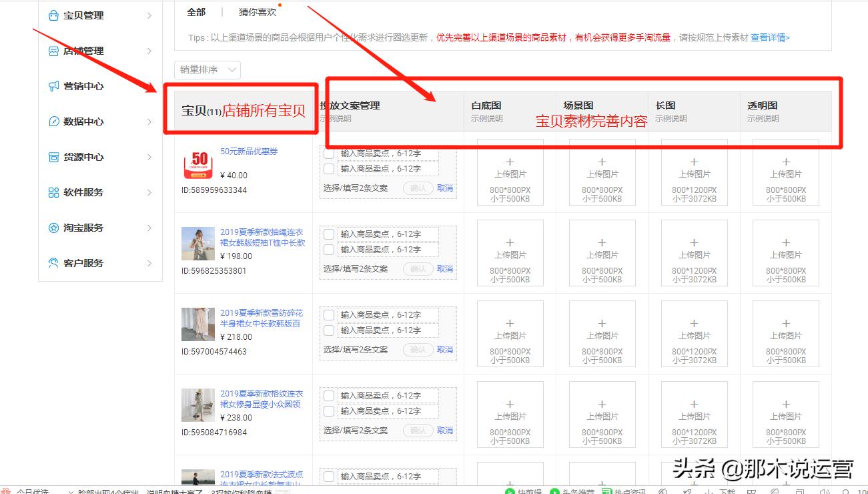
Task: Expand the 宝贝管理 sidebar section
Action: pyautogui.click(x=150, y=15)
